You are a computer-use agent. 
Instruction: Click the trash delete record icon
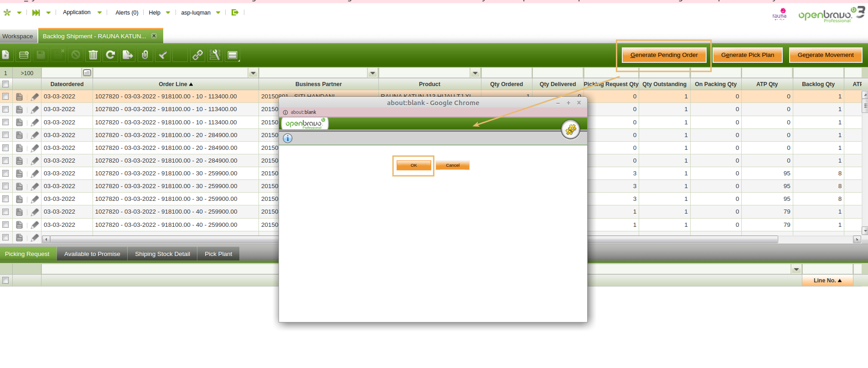93,55
